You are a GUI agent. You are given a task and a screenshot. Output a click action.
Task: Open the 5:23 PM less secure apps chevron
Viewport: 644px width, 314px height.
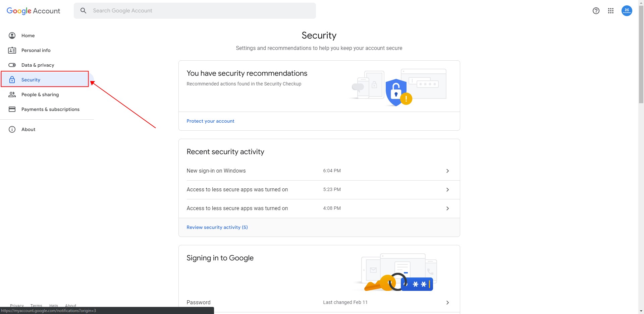click(447, 190)
